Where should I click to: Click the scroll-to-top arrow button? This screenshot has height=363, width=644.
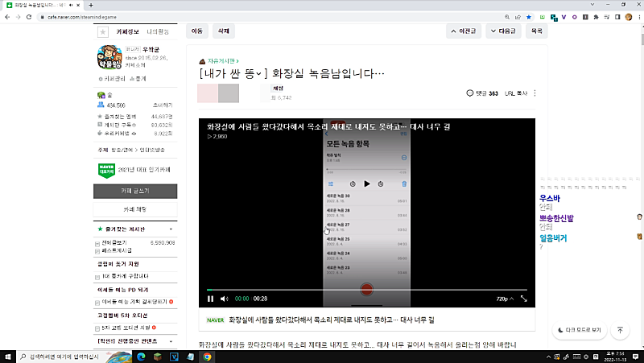pyautogui.click(x=620, y=330)
